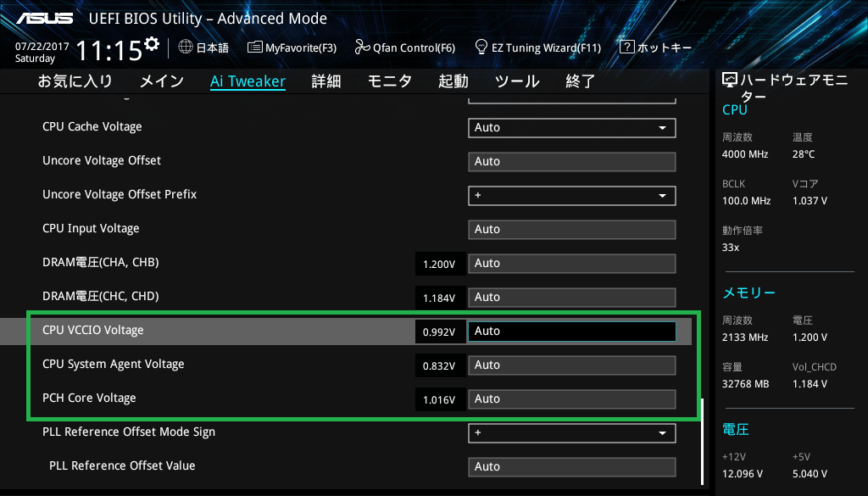Click the 07/22/2017 Saturday date
Screen dimensions: 868x496
[x=42, y=53]
